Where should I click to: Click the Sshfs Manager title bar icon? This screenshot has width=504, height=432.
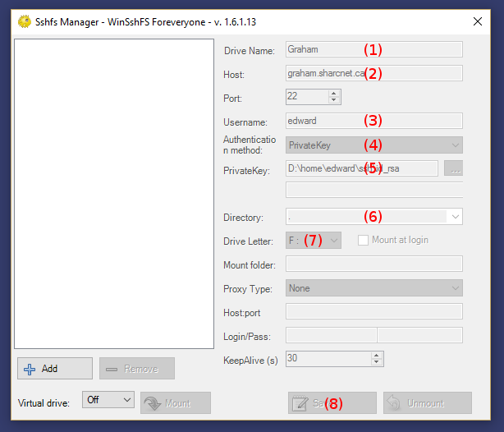click(25, 21)
